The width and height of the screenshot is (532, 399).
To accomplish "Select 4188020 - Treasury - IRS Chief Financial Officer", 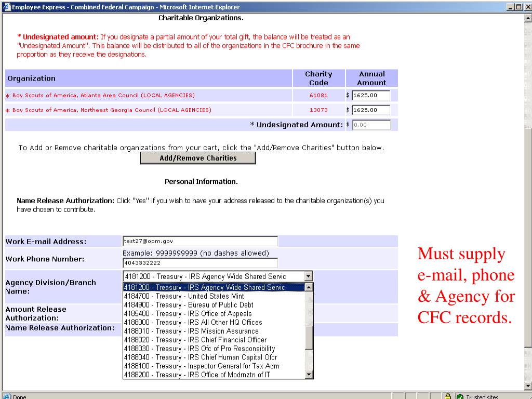I will tap(214, 340).
